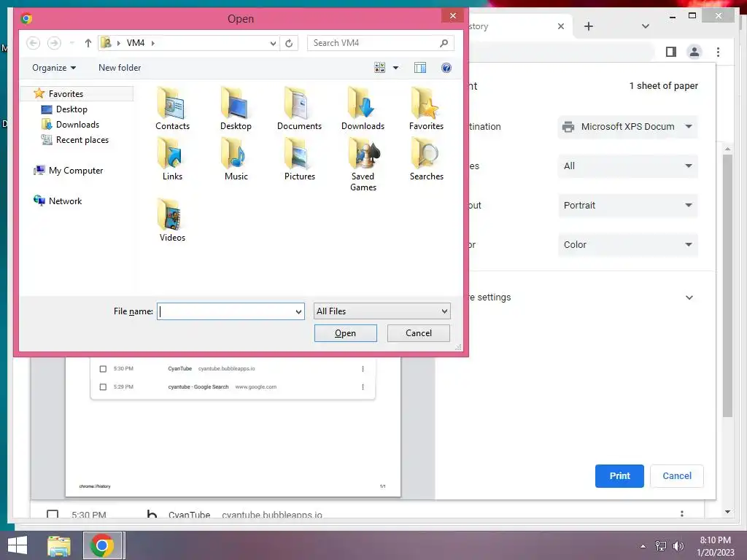Image resolution: width=747 pixels, height=560 pixels.
Task: Cancel the Open file dialog
Action: click(x=418, y=332)
